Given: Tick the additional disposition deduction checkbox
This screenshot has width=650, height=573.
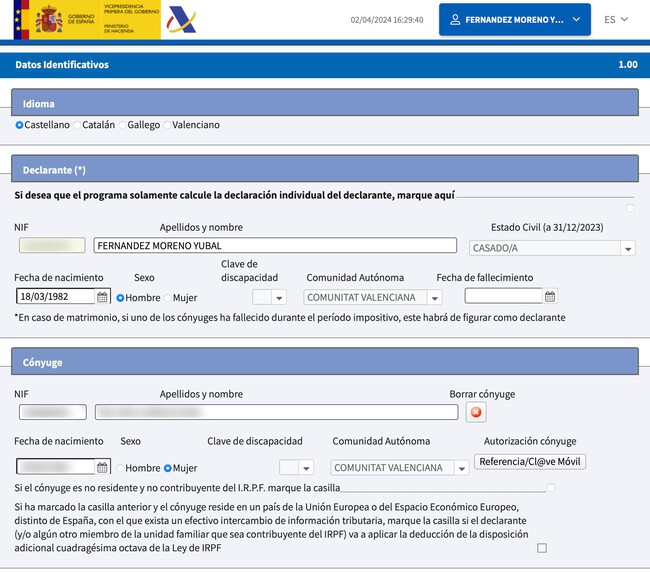Looking at the screenshot, I should (x=542, y=548).
